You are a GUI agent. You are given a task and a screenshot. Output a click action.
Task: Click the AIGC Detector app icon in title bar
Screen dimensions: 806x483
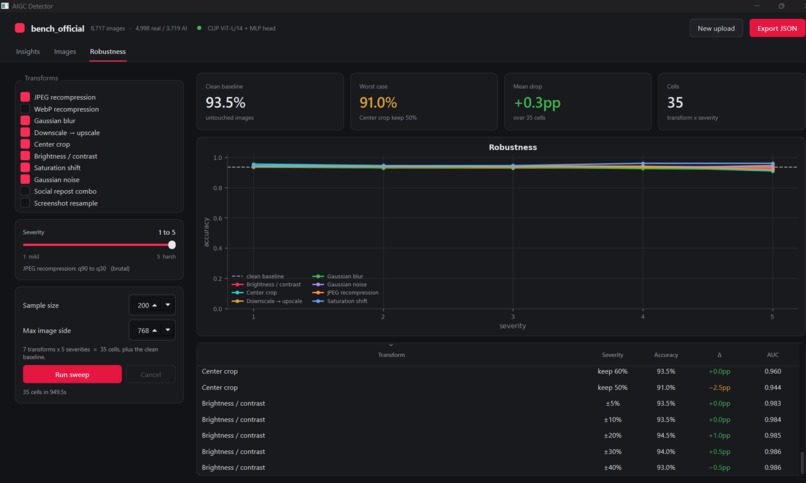click(x=5, y=6)
